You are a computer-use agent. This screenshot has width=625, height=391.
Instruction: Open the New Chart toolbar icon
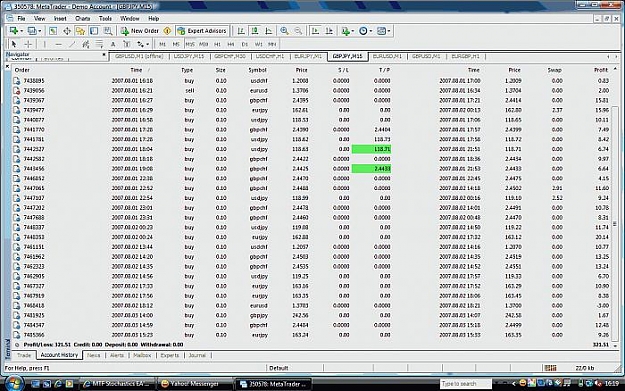click(14, 31)
